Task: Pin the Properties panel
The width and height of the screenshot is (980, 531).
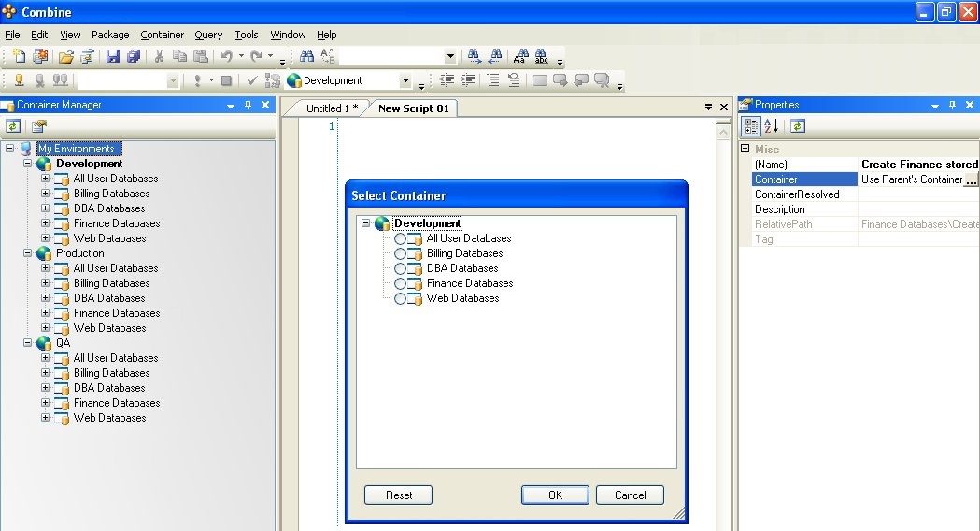Action: pos(953,105)
